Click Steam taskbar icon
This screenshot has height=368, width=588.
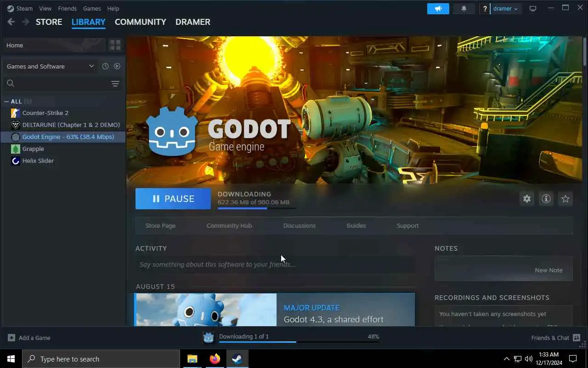click(x=237, y=359)
